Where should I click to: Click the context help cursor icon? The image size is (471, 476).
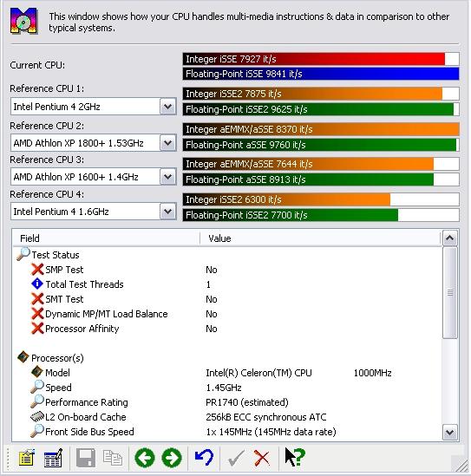(295, 457)
